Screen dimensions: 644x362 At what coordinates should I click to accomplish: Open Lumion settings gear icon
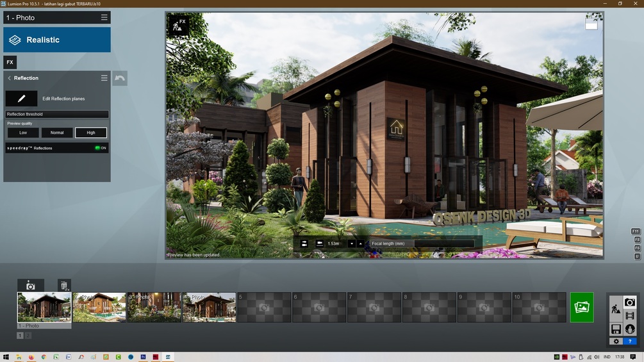pyautogui.click(x=616, y=341)
